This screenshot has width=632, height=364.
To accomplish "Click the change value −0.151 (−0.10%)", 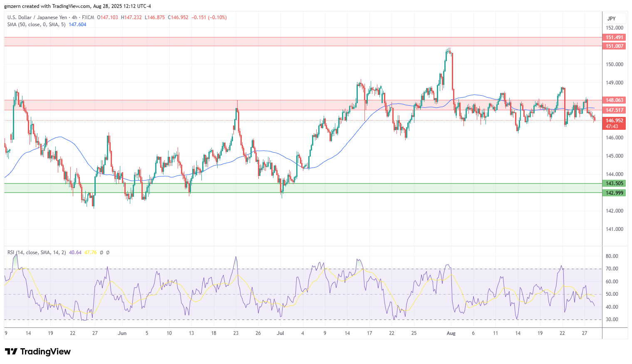I will (x=209, y=17).
